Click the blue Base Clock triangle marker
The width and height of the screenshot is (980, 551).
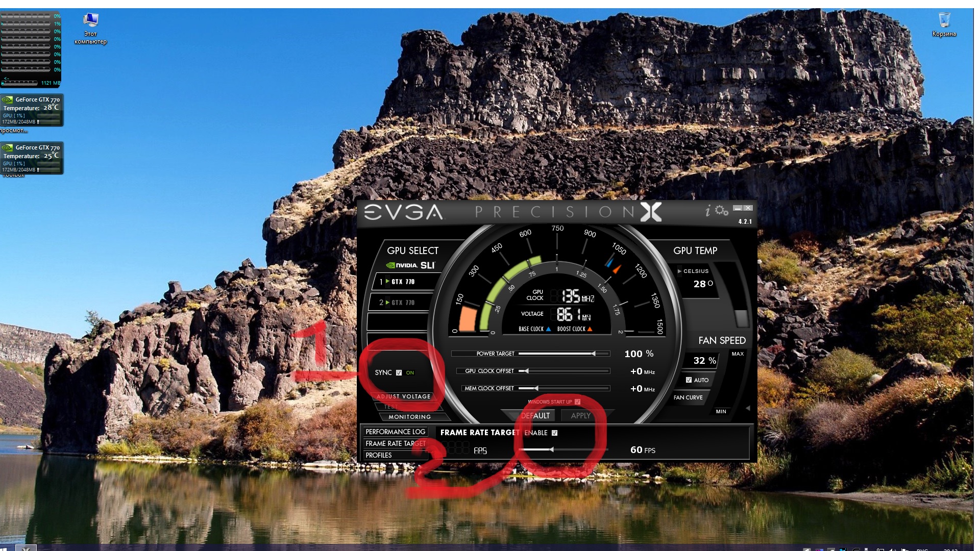pos(549,329)
